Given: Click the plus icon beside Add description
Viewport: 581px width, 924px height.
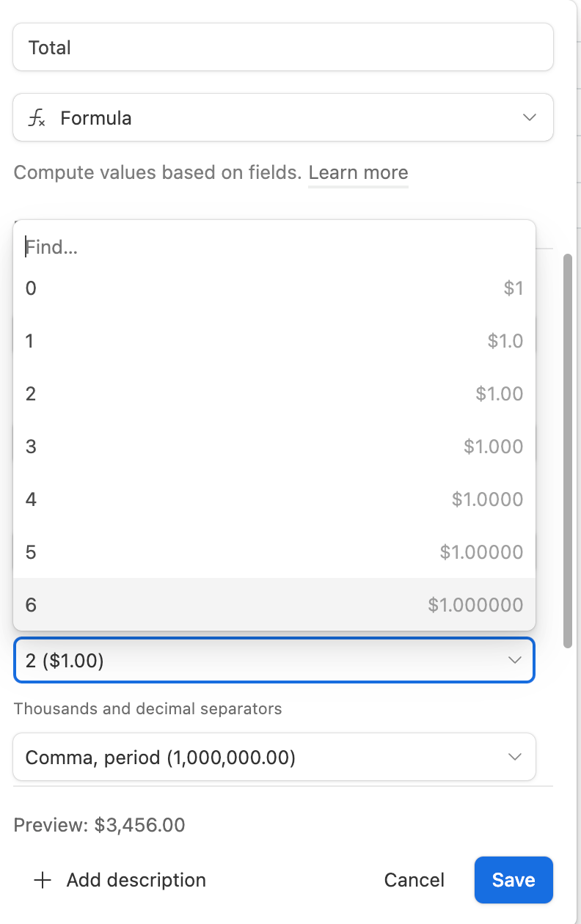Looking at the screenshot, I should [43, 880].
